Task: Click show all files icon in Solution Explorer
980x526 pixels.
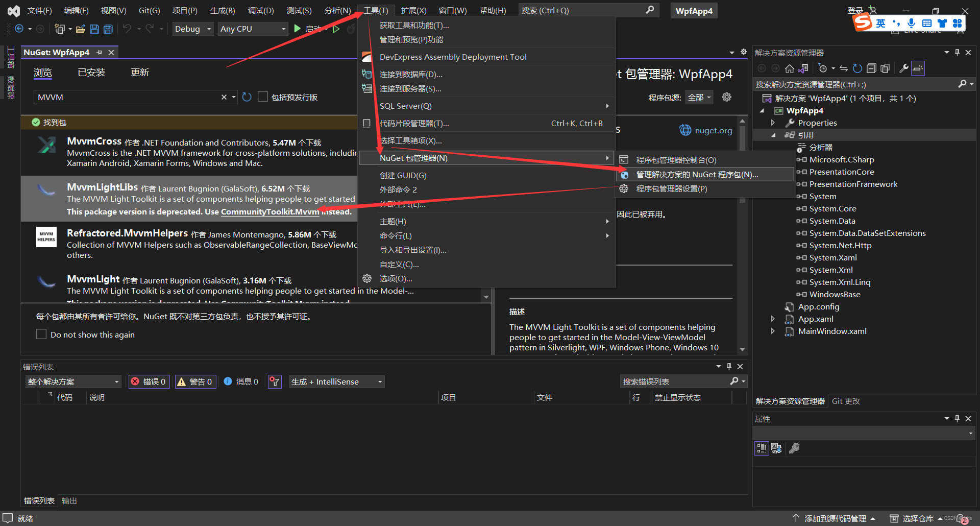Action: [885, 68]
